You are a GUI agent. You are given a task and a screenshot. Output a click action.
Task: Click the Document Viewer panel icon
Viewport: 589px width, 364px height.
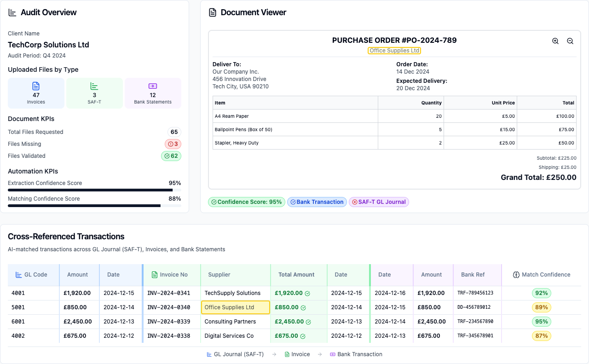click(x=212, y=12)
